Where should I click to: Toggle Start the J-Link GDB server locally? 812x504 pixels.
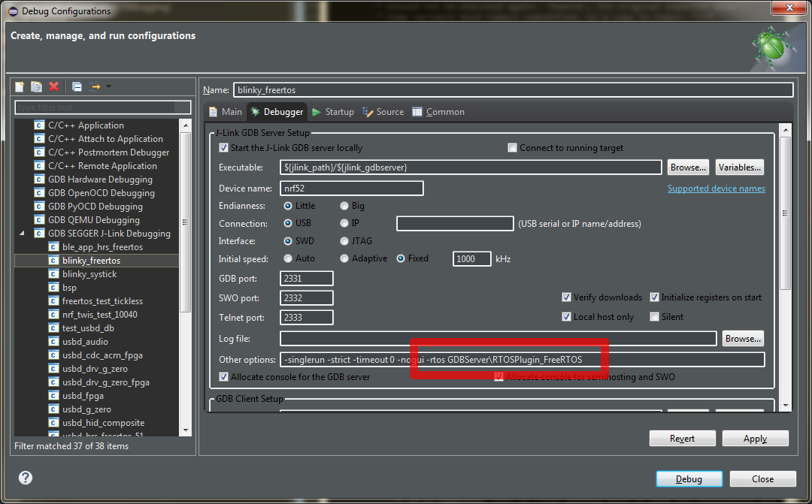[x=224, y=147]
